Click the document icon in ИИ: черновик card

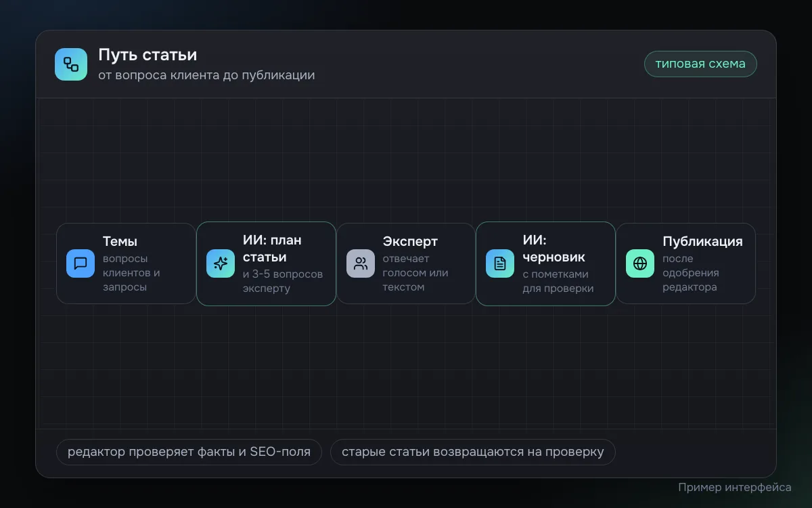[500, 263]
